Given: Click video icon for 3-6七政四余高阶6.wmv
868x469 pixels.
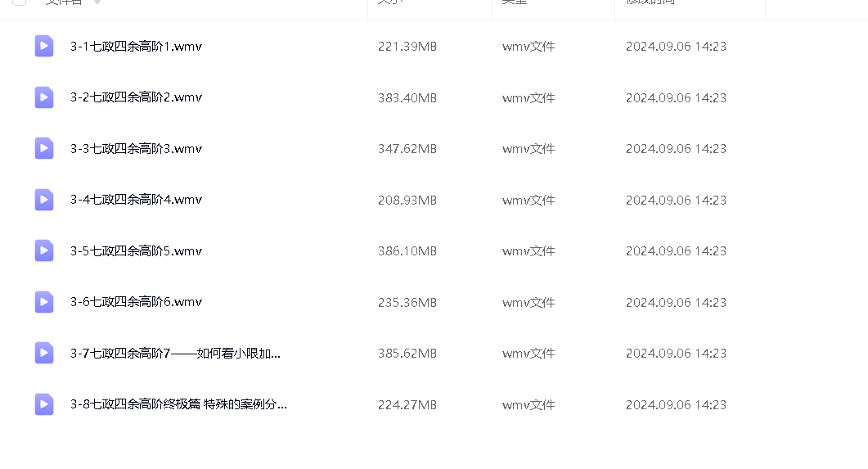Looking at the screenshot, I should point(43,302).
